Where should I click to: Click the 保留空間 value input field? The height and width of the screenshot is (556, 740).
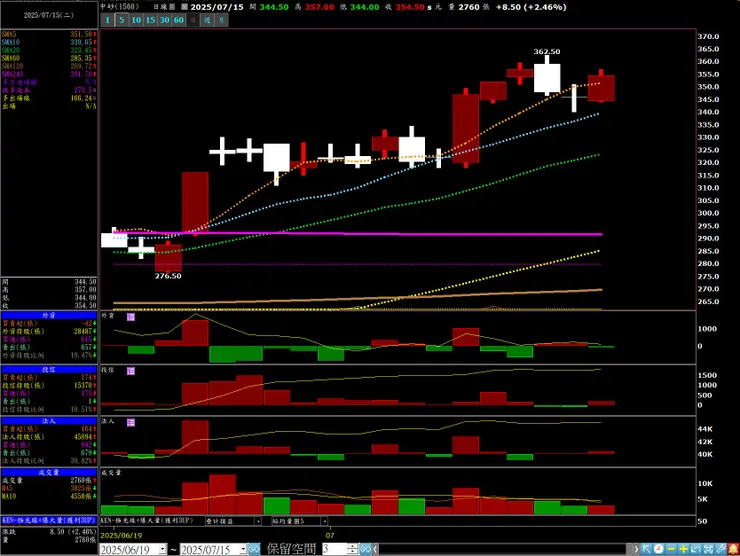click(335, 549)
